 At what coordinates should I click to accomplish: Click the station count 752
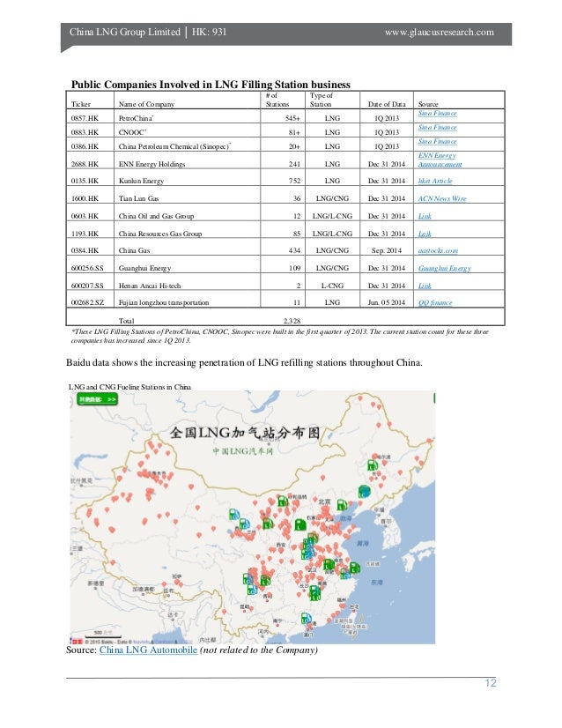click(x=294, y=181)
